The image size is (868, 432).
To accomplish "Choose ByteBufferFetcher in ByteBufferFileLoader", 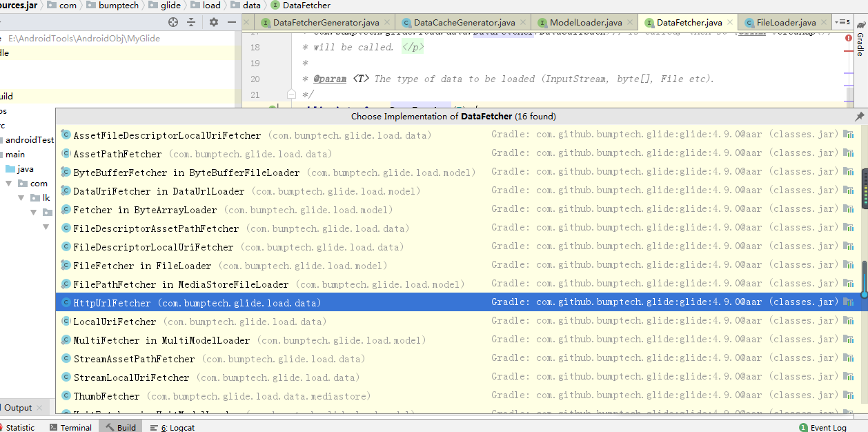I will coord(458,173).
